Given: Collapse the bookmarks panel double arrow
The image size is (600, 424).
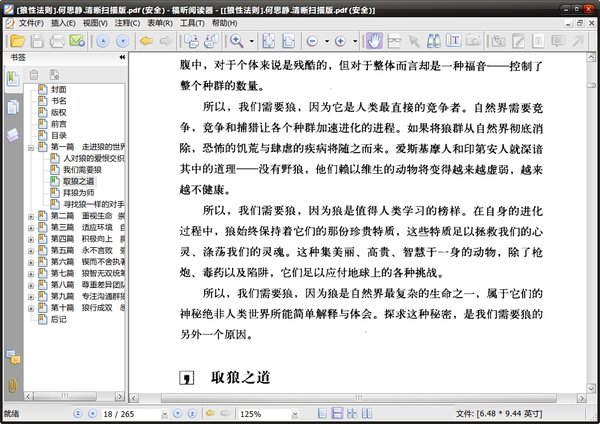Looking at the screenshot, I should tap(122, 57).
